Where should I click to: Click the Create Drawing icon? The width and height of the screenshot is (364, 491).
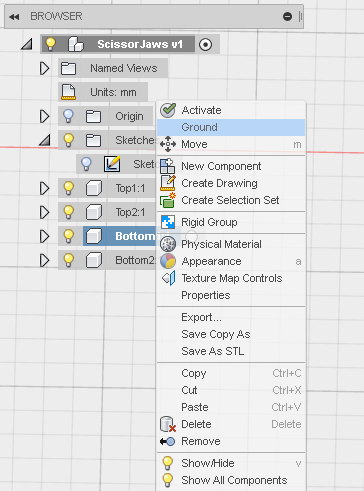coord(168,183)
